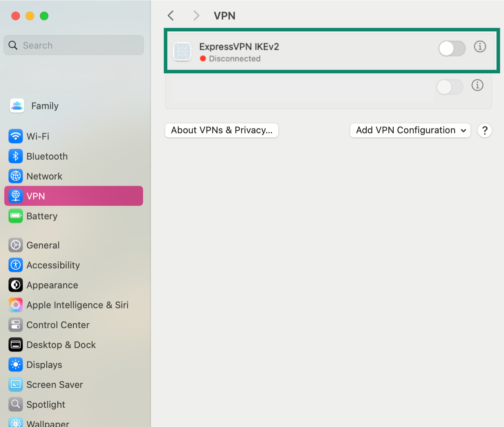The height and width of the screenshot is (427, 504).
Task: Open Desktop & Dock preferences
Action: pos(15,344)
